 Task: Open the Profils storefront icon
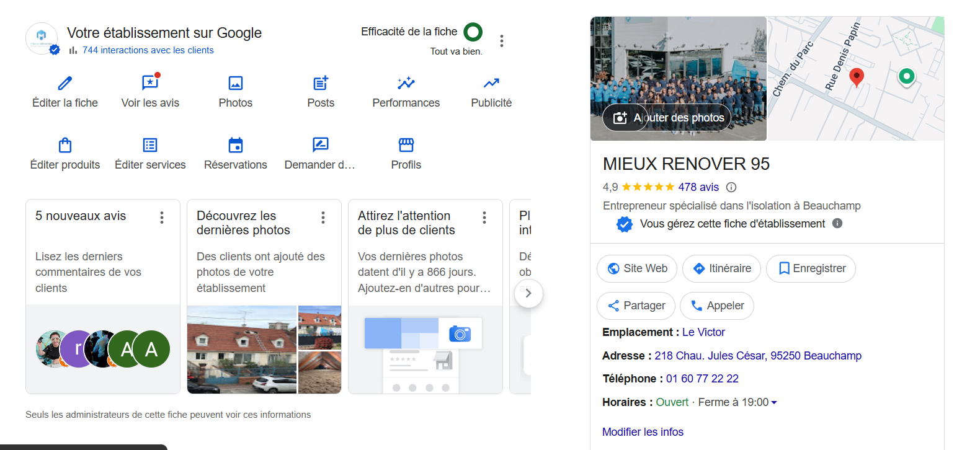click(406, 145)
